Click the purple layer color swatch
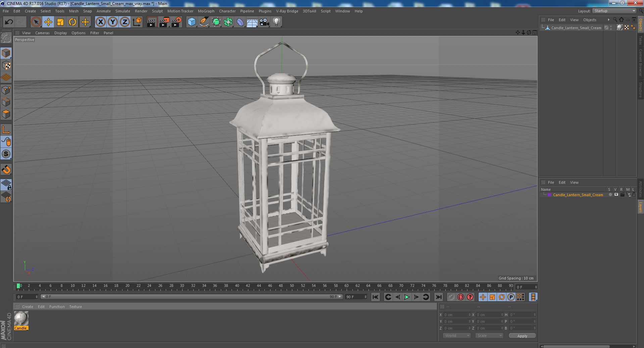The image size is (644, 348). [549, 195]
